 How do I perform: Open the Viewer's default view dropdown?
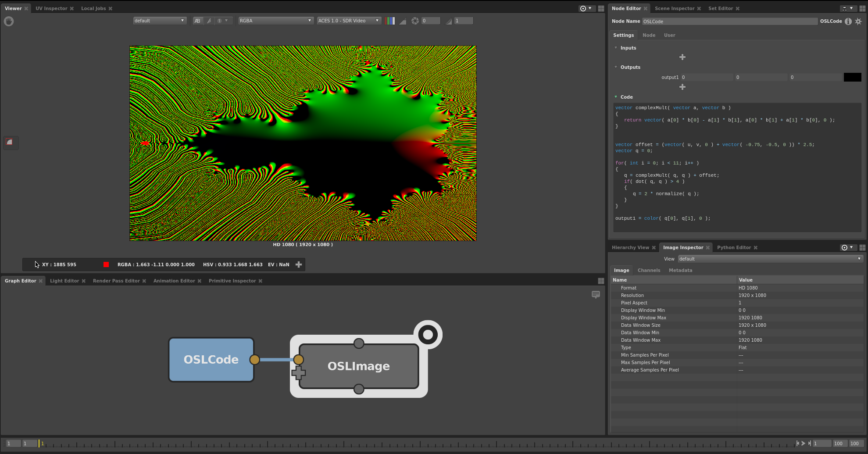(x=160, y=21)
